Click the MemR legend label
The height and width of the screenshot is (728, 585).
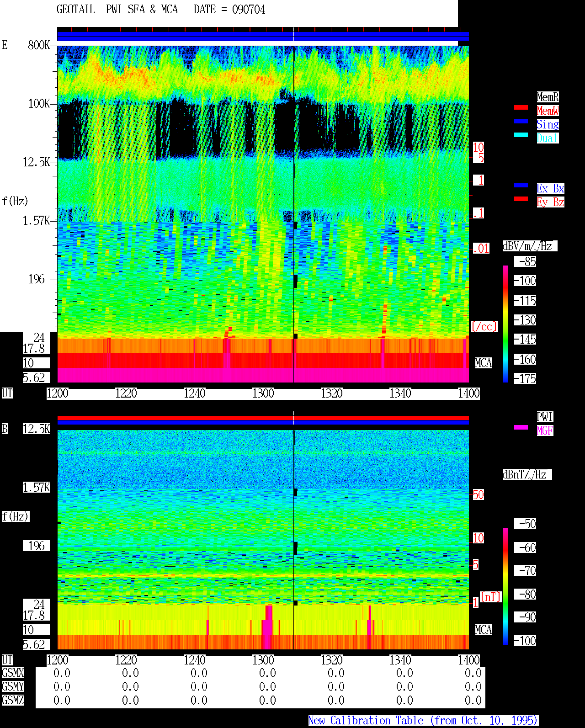coord(548,97)
